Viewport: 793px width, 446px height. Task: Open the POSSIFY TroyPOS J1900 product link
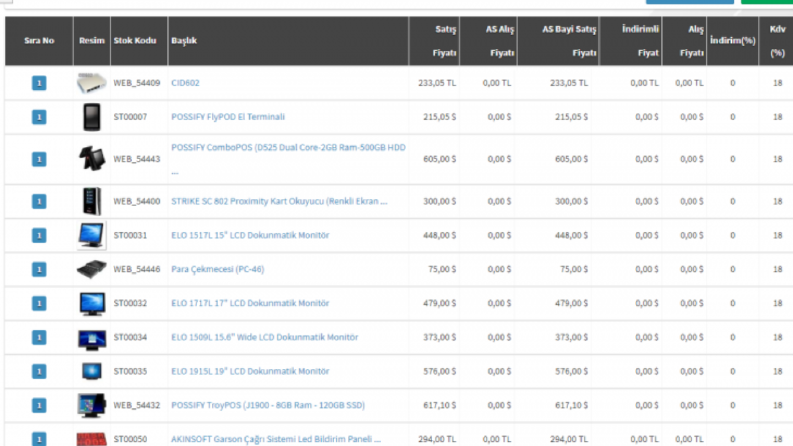(268, 405)
